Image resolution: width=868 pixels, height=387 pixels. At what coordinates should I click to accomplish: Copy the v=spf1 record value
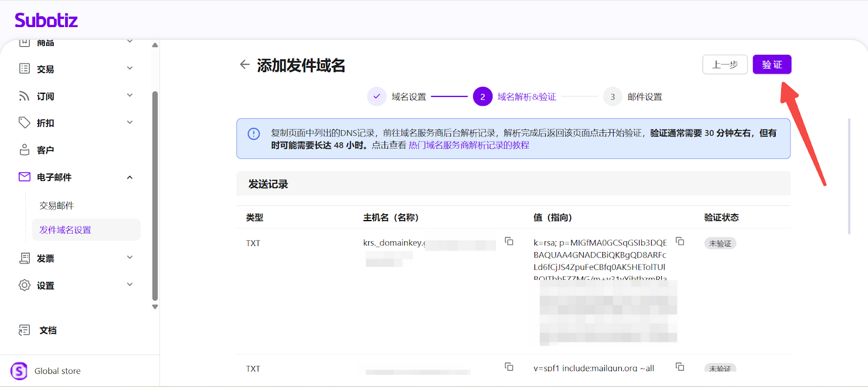[x=680, y=367]
